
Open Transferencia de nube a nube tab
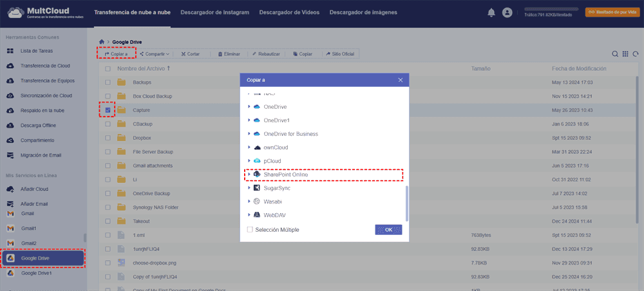(132, 12)
